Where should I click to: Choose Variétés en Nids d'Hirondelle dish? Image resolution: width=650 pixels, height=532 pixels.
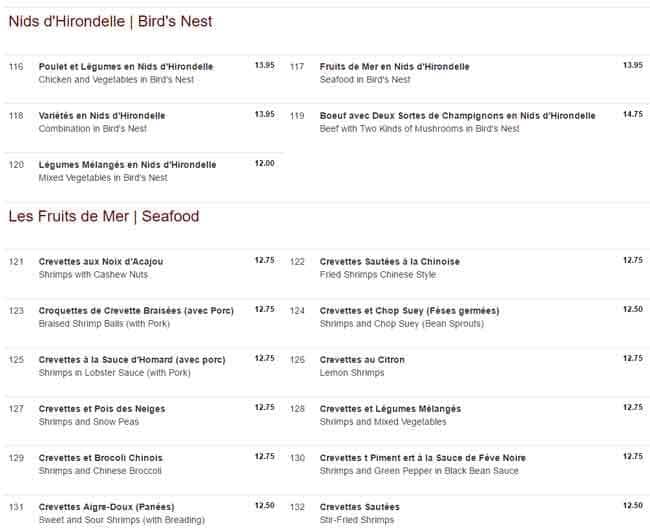(x=102, y=116)
